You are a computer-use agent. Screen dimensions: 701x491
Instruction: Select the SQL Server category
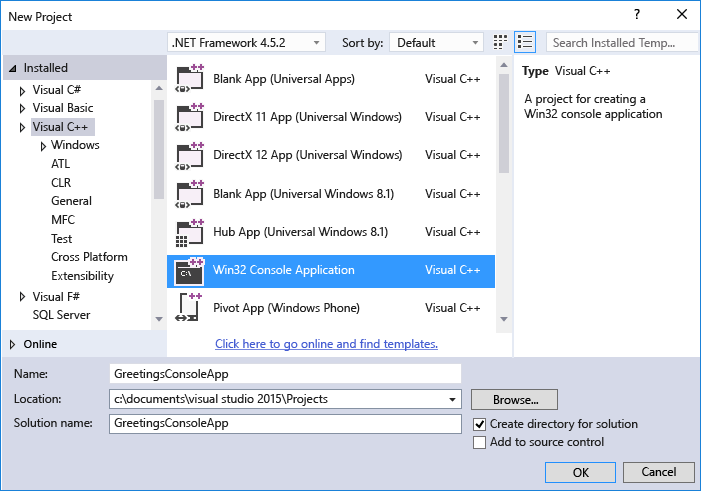tap(61, 315)
